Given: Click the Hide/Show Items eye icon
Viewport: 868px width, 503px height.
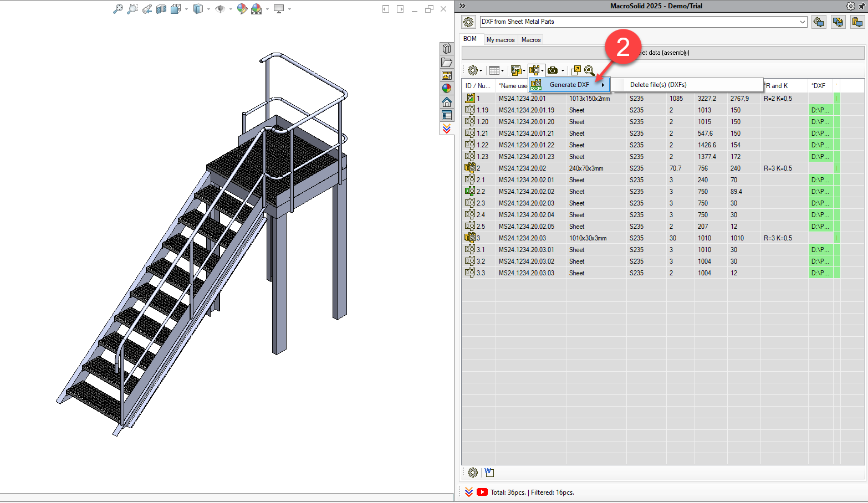Looking at the screenshot, I should pyautogui.click(x=220, y=9).
